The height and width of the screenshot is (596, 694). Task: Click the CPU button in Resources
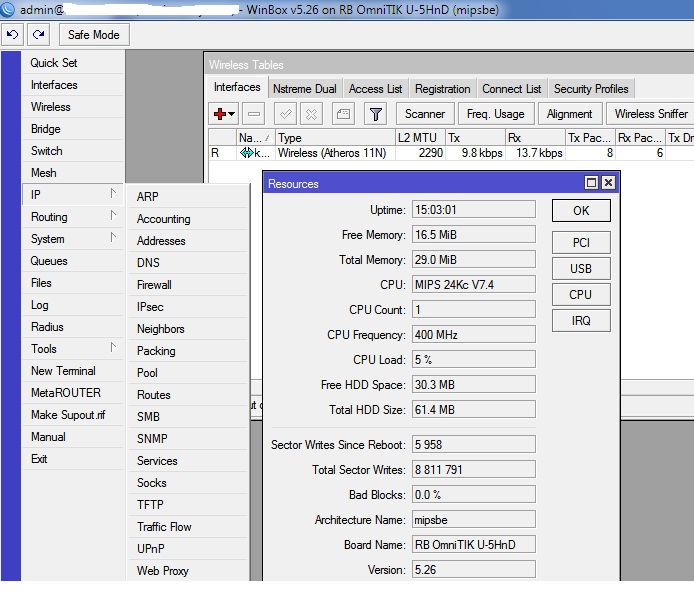[581, 294]
